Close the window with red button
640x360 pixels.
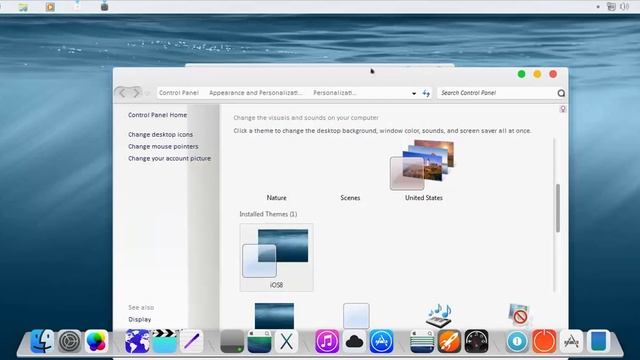pos(553,74)
